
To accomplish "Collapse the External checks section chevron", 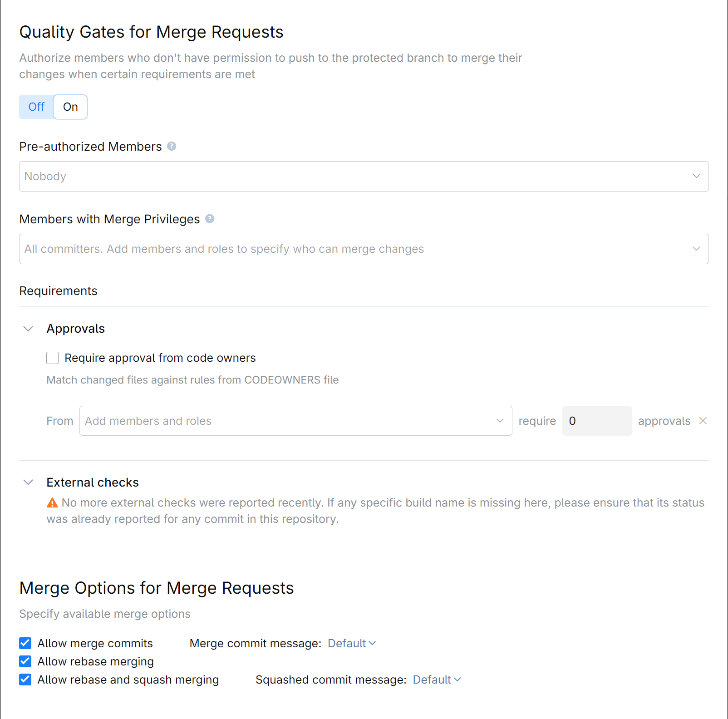I will (x=28, y=482).
